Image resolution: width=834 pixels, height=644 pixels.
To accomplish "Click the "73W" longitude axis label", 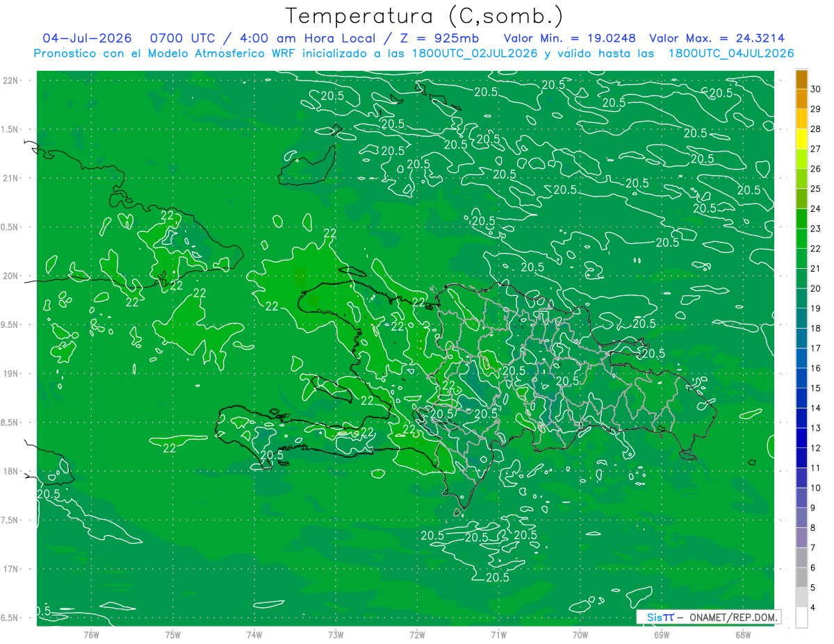I will point(336,635).
